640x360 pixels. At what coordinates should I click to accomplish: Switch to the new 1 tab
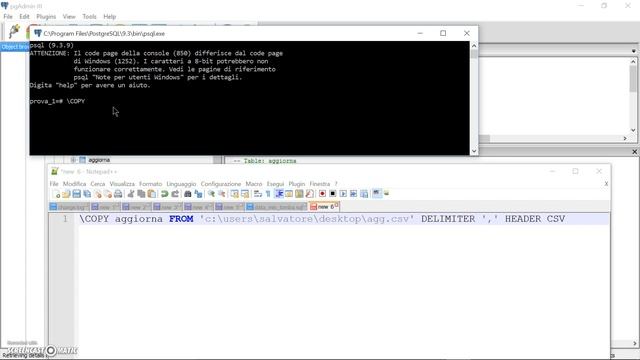click(x=105, y=207)
